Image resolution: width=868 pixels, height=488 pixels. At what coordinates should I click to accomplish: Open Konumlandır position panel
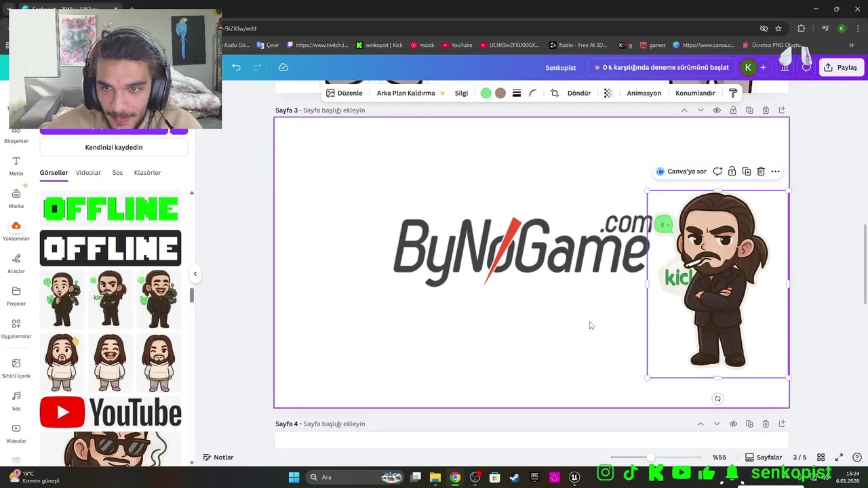(x=695, y=93)
